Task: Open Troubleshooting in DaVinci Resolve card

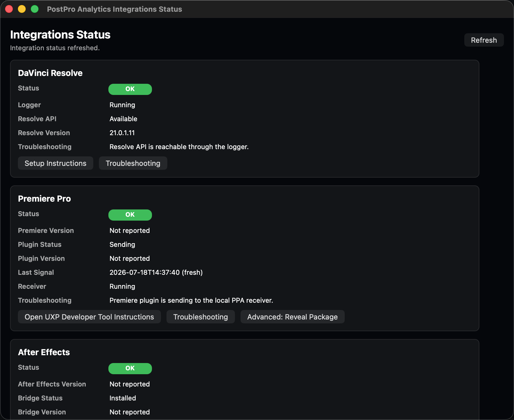Action: click(133, 163)
